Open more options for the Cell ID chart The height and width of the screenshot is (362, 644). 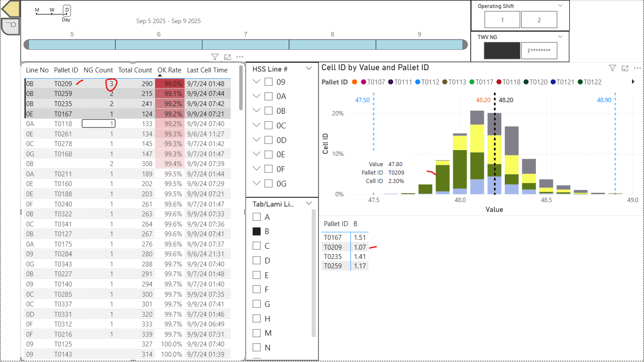click(x=637, y=68)
